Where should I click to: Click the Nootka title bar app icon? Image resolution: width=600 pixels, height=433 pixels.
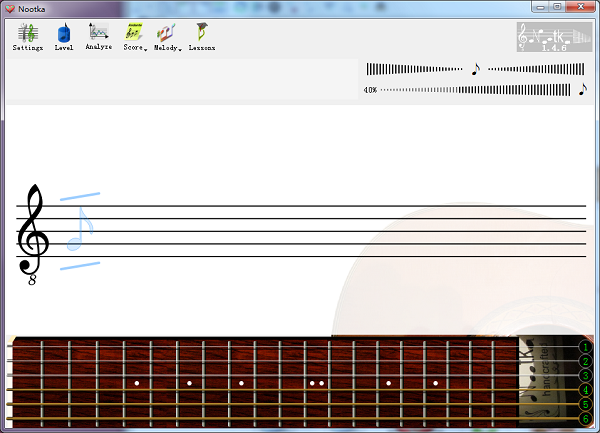(x=9, y=8)
